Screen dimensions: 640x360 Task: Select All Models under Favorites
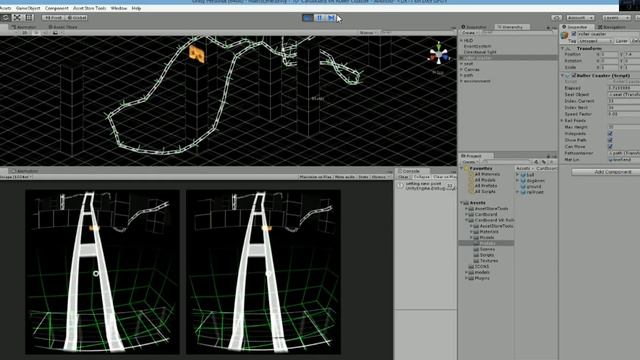coord(484,180)
